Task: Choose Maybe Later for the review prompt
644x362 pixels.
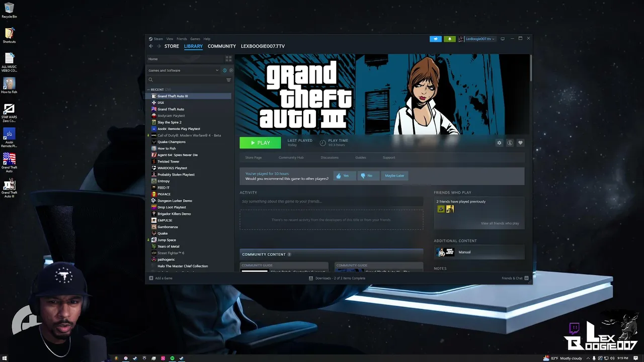Action: (x=394, y=175)
